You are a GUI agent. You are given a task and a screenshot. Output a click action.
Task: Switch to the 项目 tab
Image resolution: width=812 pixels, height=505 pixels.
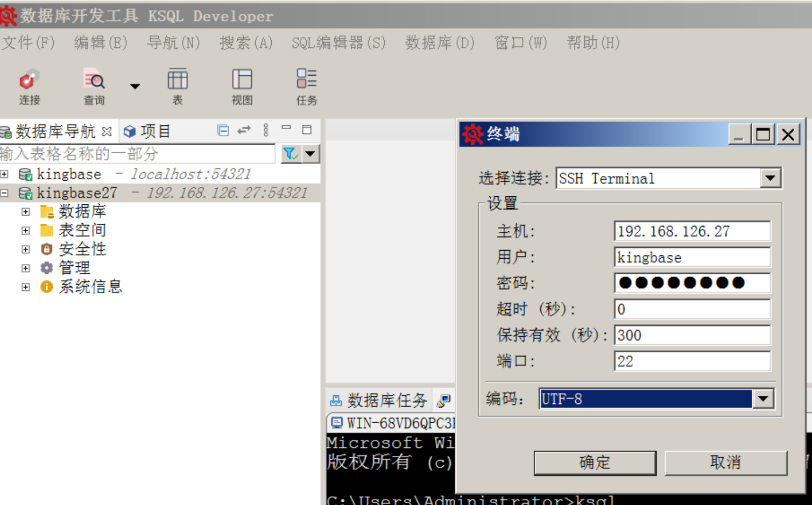[x=154, y=130]
